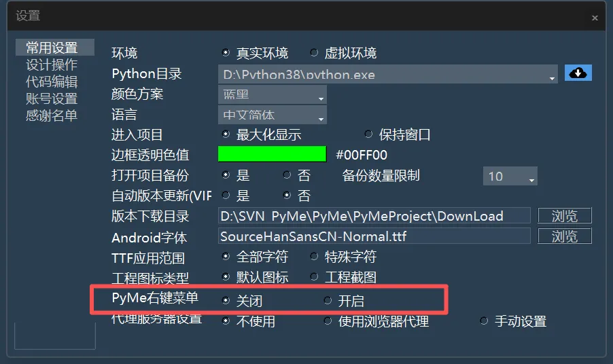Screen dimensions: 613x364
Task: Open the 语言 dropdown showing 中文简体
Action: pos(273,115)
